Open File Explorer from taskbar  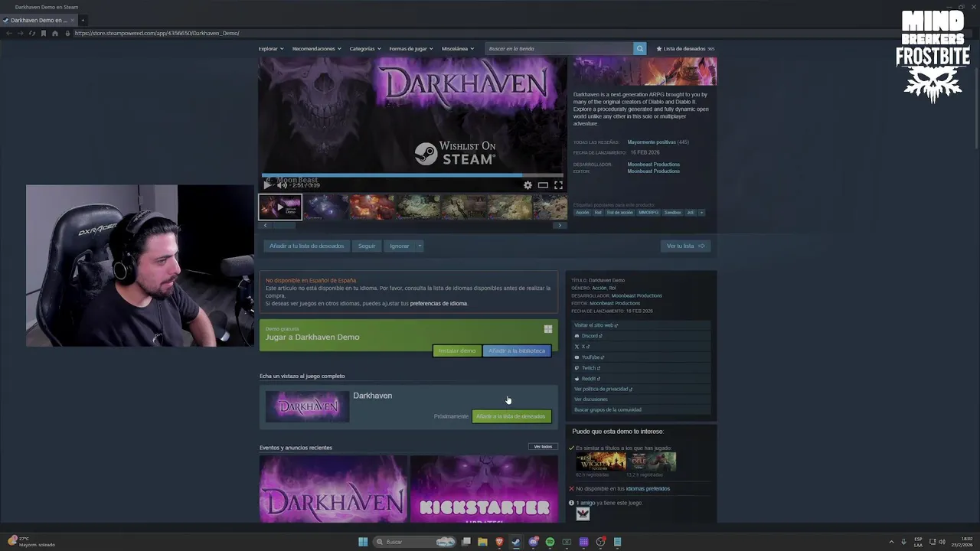pos(482,542)
